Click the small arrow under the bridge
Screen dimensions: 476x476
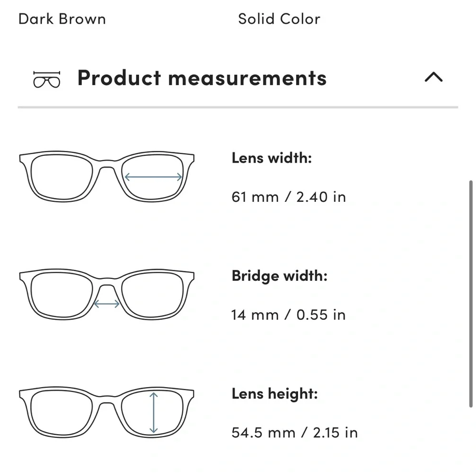(107, 303)
